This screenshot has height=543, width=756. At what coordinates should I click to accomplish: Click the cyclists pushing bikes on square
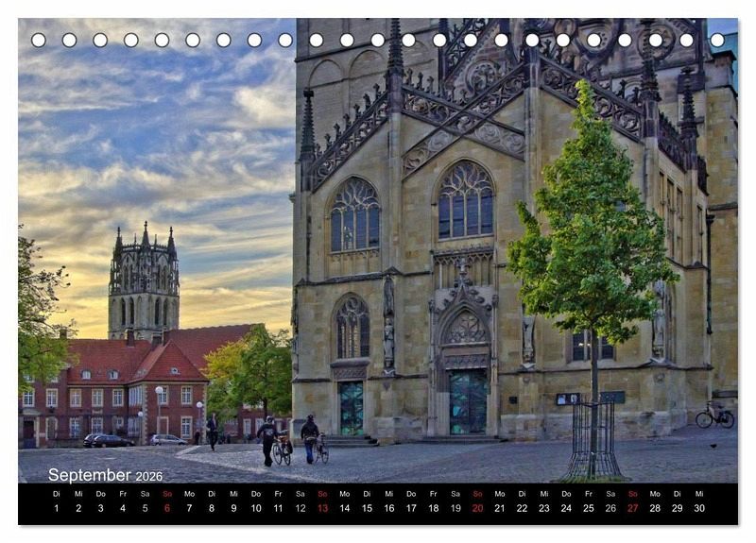(291, 440)
